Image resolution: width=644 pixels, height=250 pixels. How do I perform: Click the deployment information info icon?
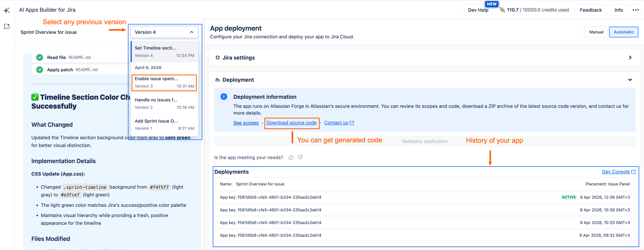tap(224, 97)
